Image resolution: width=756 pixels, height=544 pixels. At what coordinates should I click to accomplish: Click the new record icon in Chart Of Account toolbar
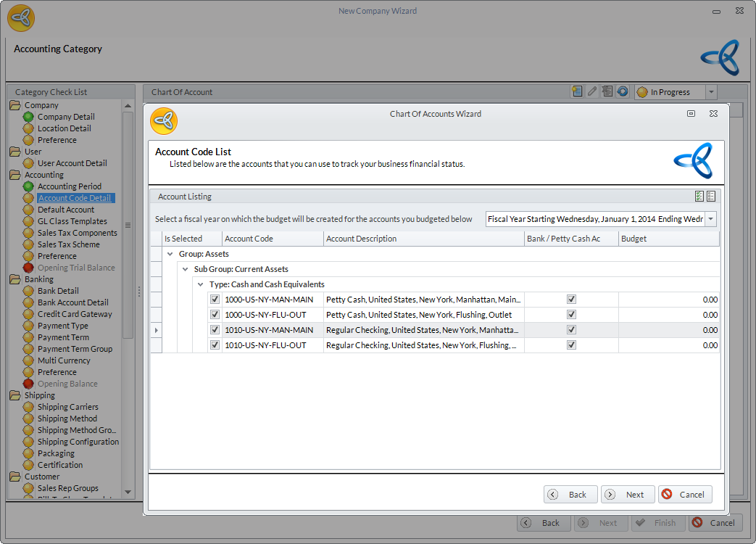578,91
